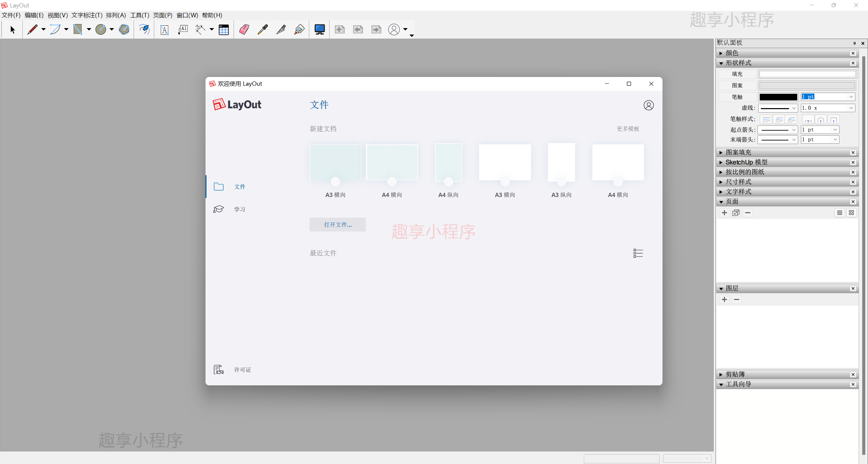Screen dimensions: 868x464
Task: Select the Rectangle tool
Action: [78, 29]
